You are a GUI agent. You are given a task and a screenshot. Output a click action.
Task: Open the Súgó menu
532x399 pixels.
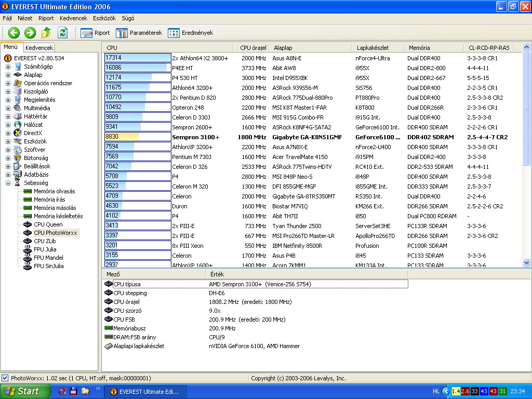pyautogui.click(x=128, y=18)
